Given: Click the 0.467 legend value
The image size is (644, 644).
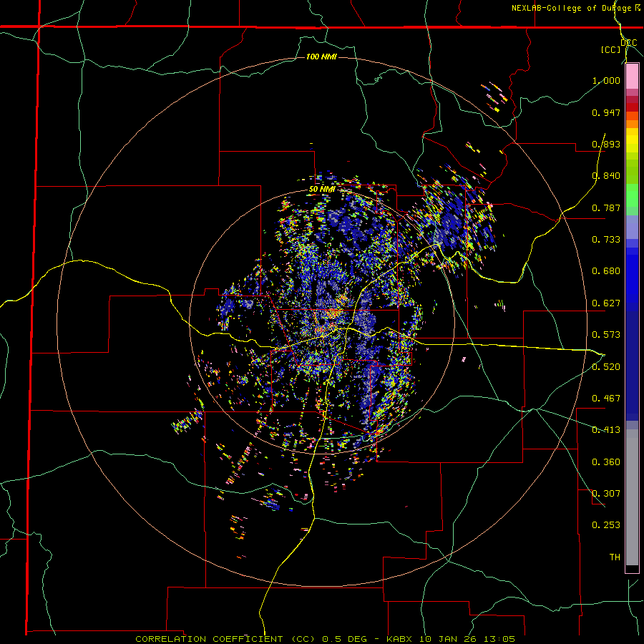Looking at the screenshot, I should (606, 399).
